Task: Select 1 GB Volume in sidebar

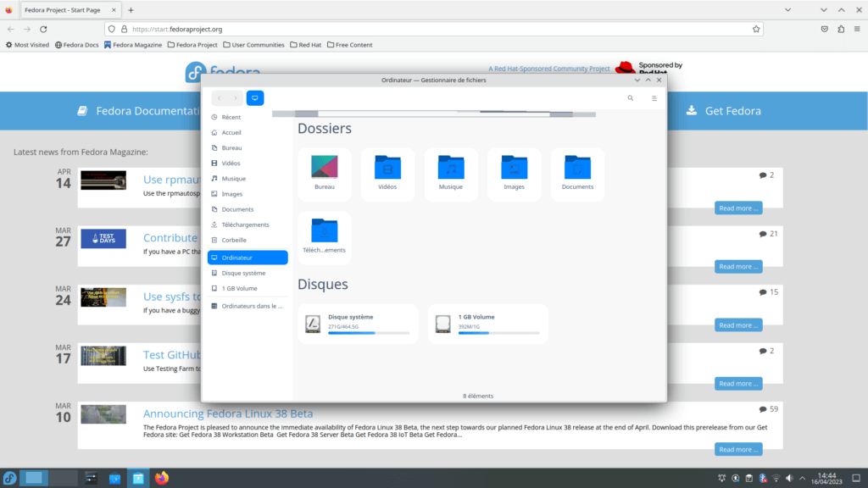Action: (x=248, y=288)
